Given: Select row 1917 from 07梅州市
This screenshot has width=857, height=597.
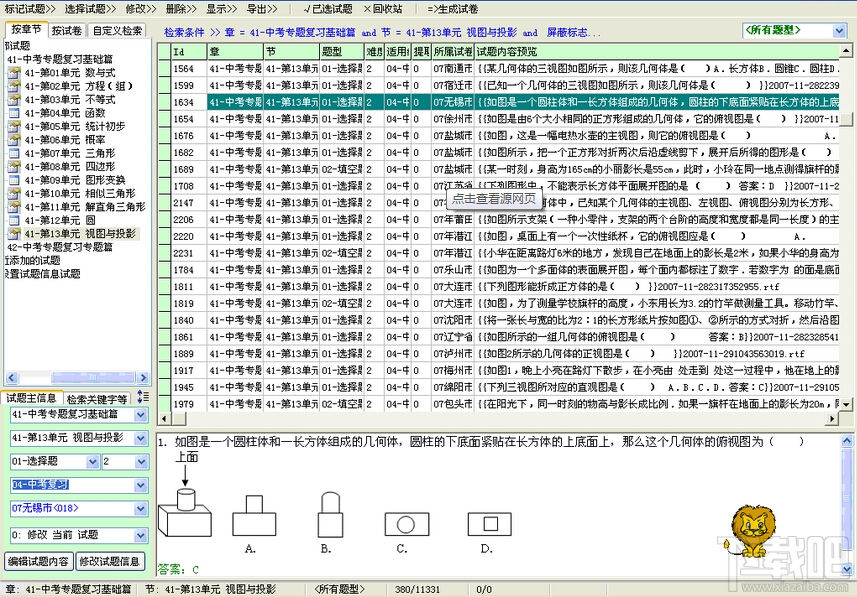Looking at the screenshot, I should [499, 371].
